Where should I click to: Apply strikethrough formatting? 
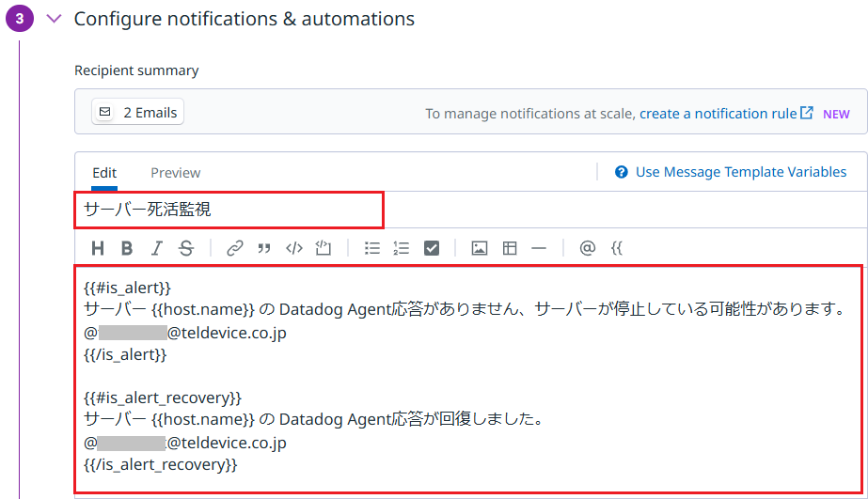click(x=186, y=248)
